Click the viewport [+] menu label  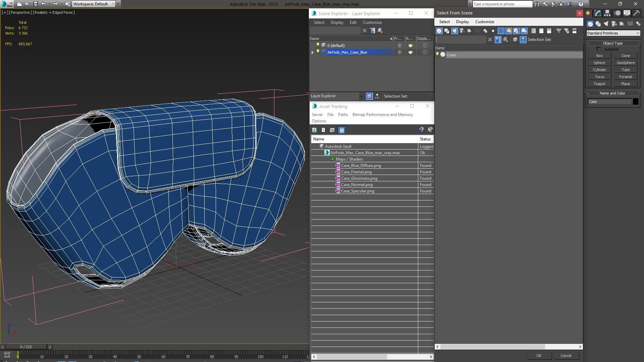(5, 12)
